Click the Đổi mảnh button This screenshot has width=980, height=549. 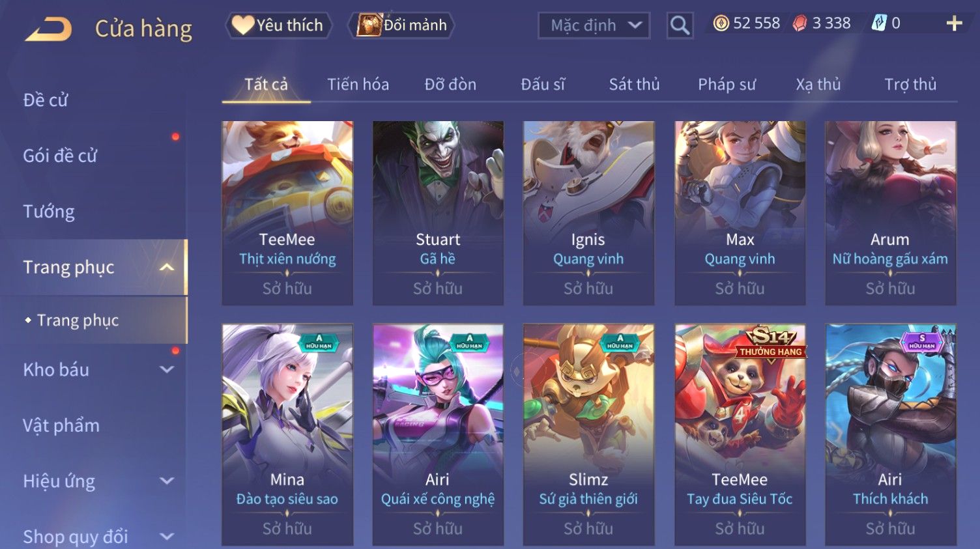401,25
